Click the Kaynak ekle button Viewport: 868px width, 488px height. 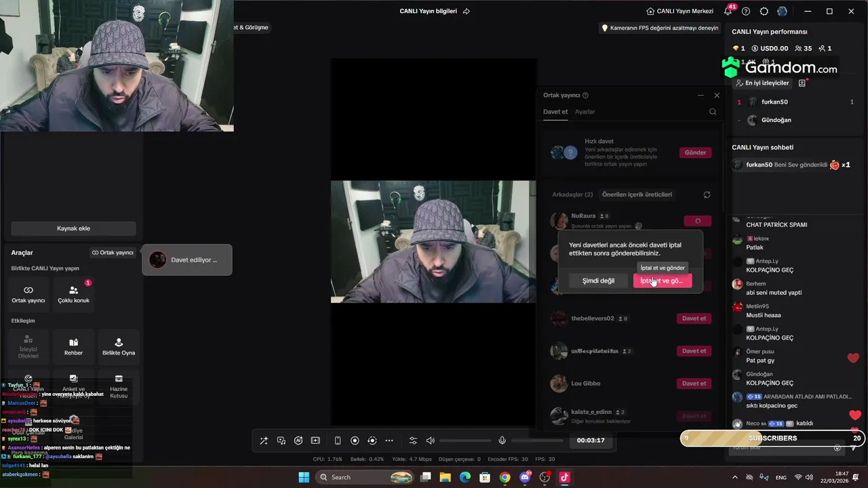tap(73, 228)
